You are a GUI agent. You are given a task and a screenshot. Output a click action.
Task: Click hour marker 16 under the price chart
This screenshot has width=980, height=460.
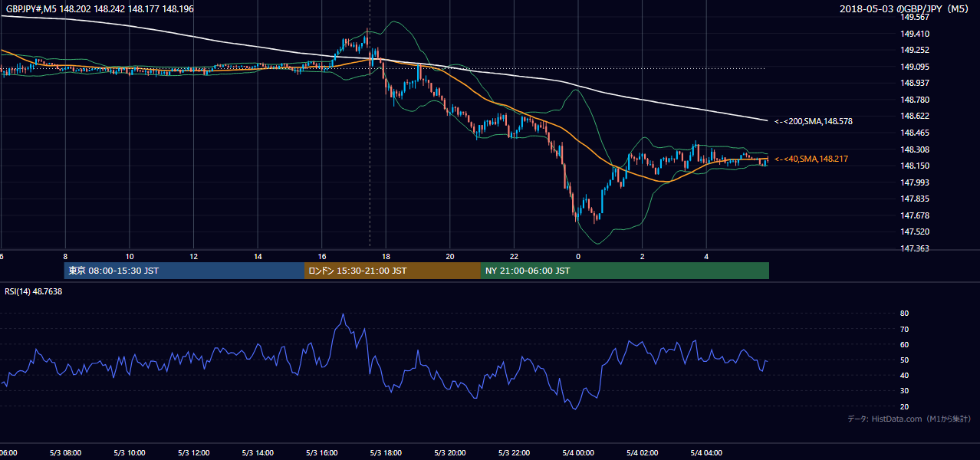[322, 256]
